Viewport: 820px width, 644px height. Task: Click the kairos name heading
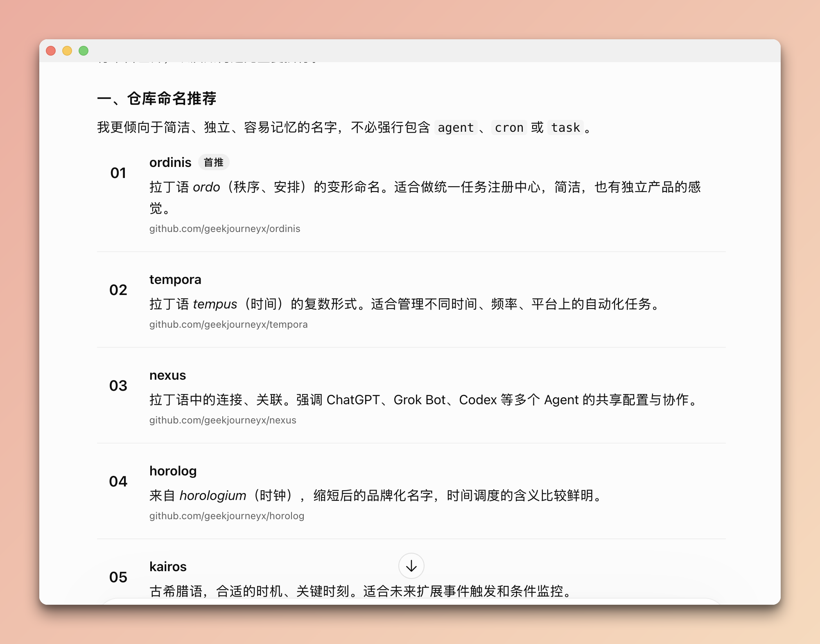point(168,567)
